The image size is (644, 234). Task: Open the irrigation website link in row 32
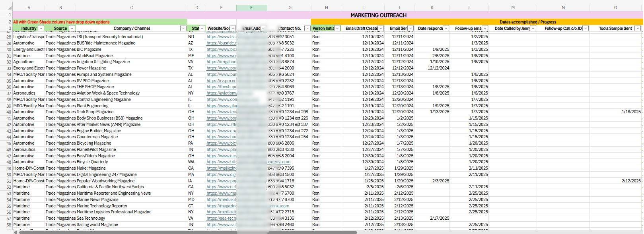tap(221, 62)
